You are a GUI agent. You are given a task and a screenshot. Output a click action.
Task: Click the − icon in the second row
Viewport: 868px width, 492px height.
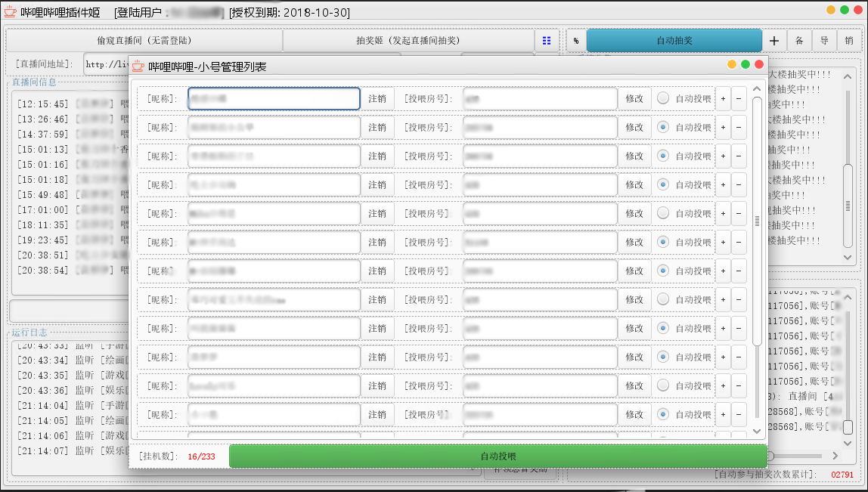[739, 127]
